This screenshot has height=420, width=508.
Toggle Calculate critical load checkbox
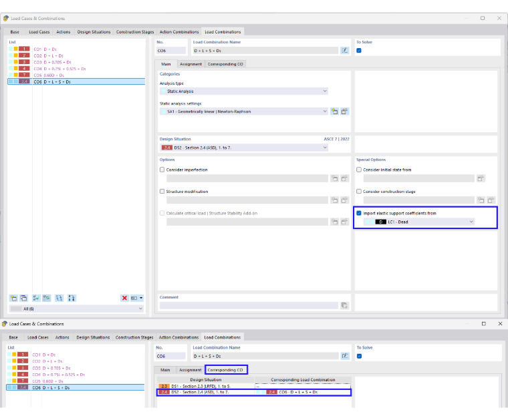[x=162, y=213]
